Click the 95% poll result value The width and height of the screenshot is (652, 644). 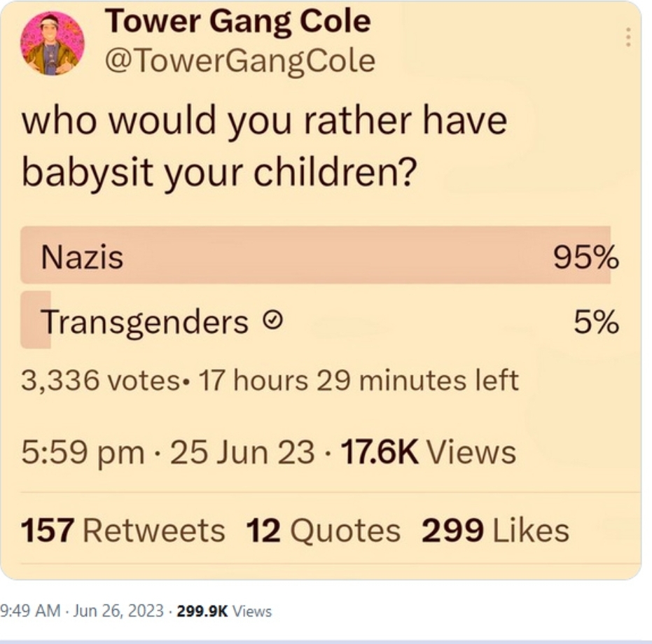pos(586,258)
